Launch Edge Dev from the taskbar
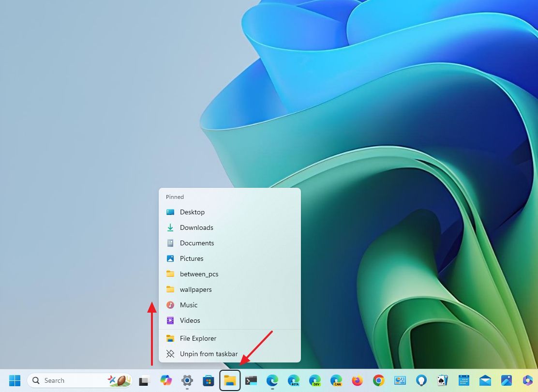Image resolution: width=538 pixels, height=392 pixels. click(x=314, y=380)
